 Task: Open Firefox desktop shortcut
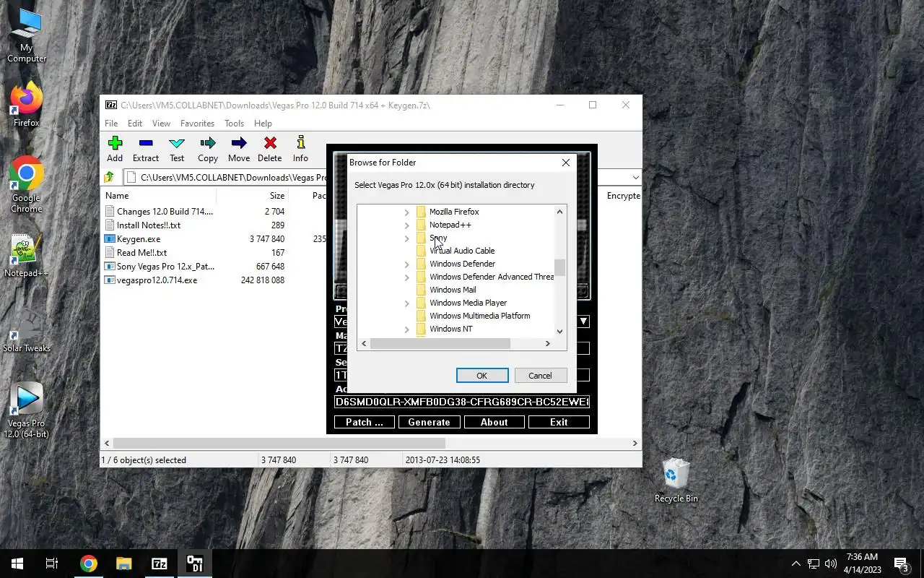(27, 105)
